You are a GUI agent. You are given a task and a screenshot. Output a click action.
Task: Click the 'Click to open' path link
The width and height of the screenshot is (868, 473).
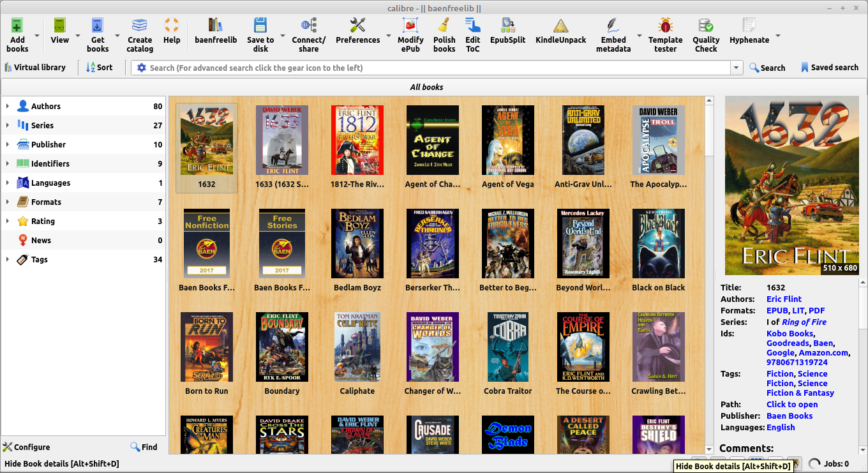pos(792,404)
